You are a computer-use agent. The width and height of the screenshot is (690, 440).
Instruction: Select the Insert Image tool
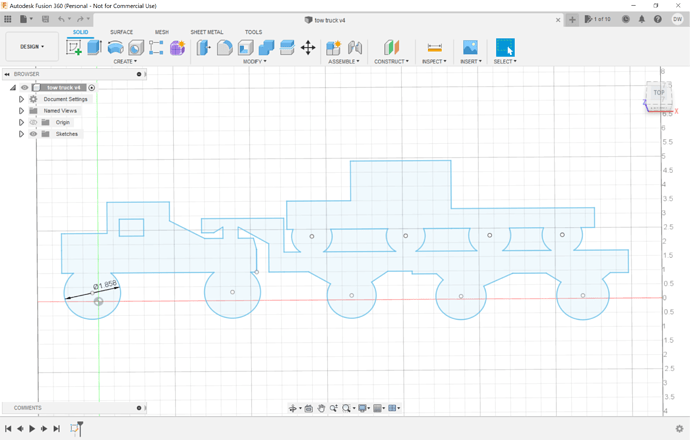pyautogui.click(x=470, y=48)
